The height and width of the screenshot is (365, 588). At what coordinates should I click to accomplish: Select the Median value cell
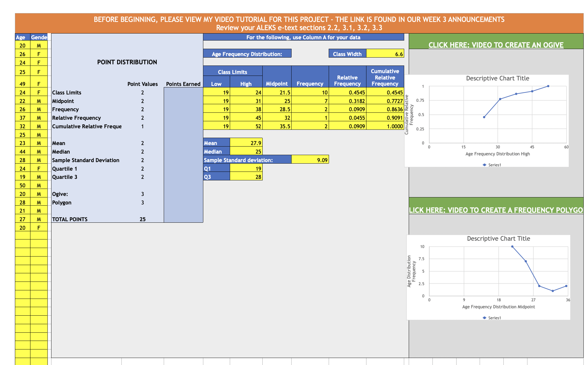246,151
